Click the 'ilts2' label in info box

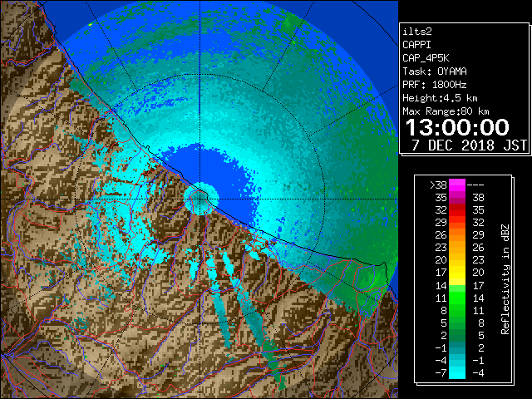pos(417,32)
